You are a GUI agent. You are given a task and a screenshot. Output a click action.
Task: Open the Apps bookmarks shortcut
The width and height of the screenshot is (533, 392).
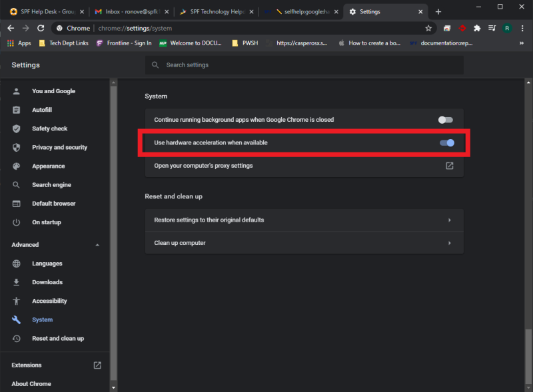pyautogui.click(x=19, y=43)
